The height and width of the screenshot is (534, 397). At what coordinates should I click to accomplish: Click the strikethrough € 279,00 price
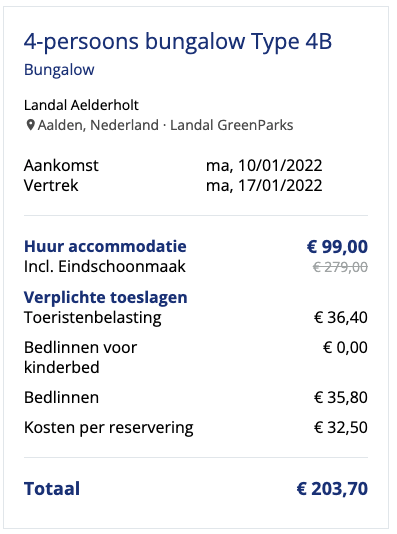coord(340,267)
